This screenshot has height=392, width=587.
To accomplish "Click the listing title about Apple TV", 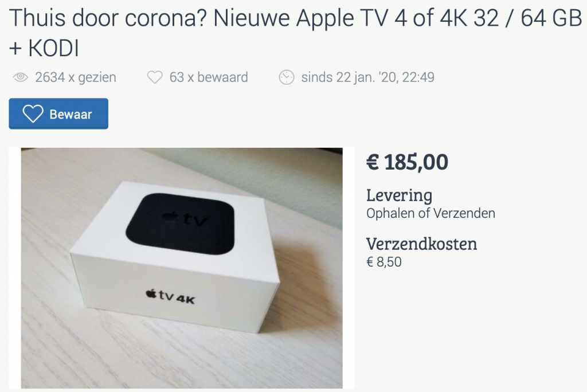I will (x=295, y=33).
